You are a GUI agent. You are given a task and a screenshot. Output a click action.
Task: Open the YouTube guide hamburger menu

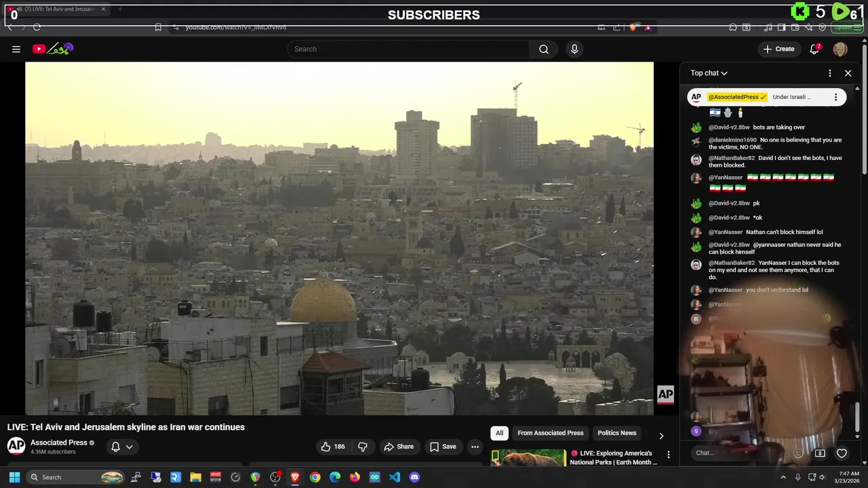[x=16, y=49]
